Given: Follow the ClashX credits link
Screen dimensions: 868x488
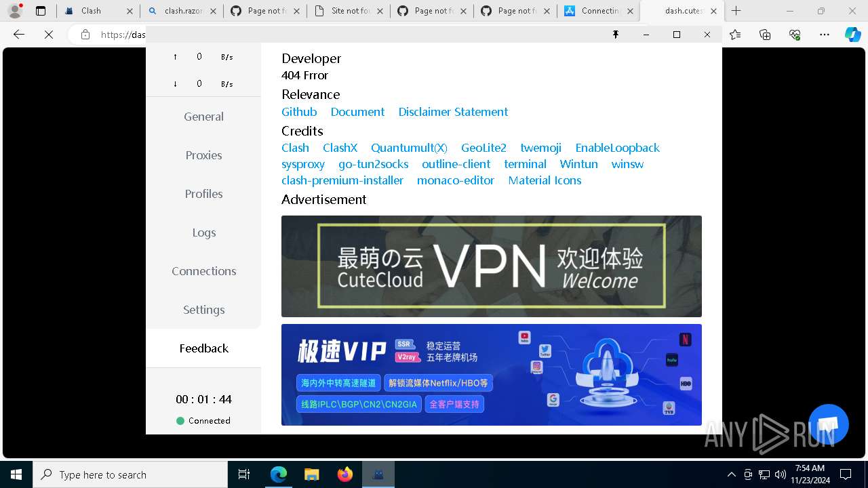Looking at the screenshot, I should [x=340, y=148].
